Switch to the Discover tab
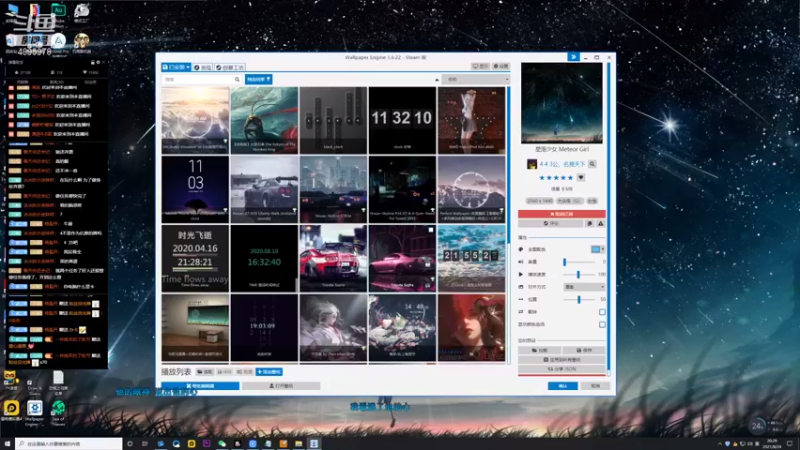The width and height of the screenshot is (800, 450). (x=203, y=67)
